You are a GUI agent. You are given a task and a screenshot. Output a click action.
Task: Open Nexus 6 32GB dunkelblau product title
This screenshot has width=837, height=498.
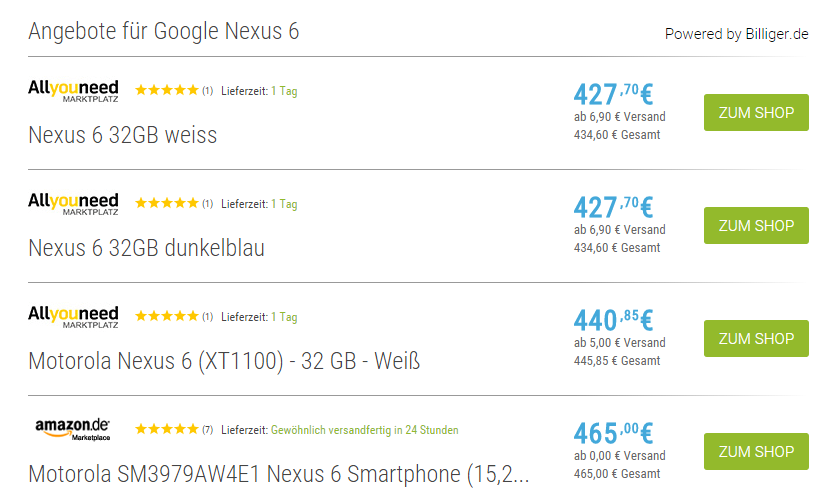[x=147, y=248]
